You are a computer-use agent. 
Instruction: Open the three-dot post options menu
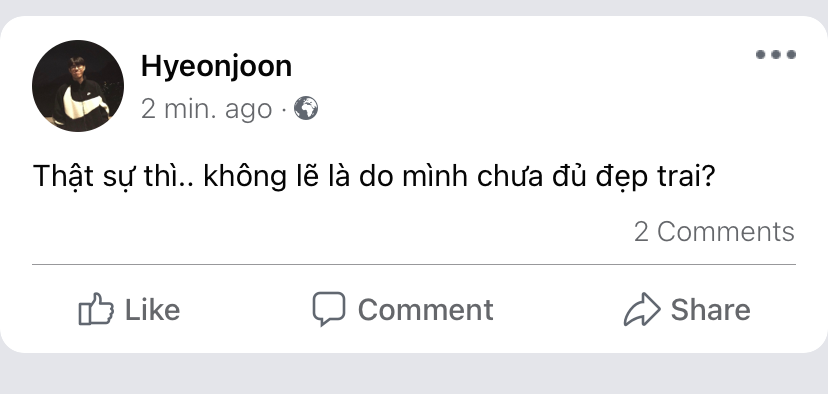click(776, 54)
